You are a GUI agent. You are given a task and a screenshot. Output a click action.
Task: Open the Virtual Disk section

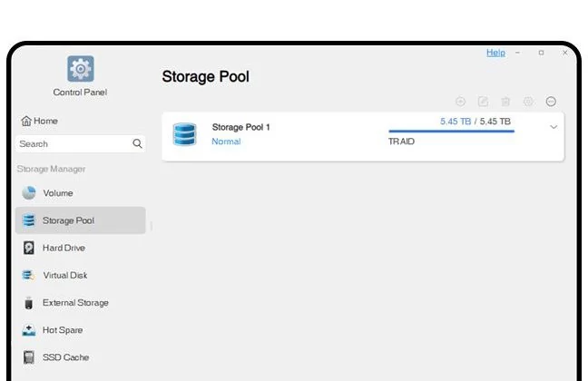click(x=80, y=275)
